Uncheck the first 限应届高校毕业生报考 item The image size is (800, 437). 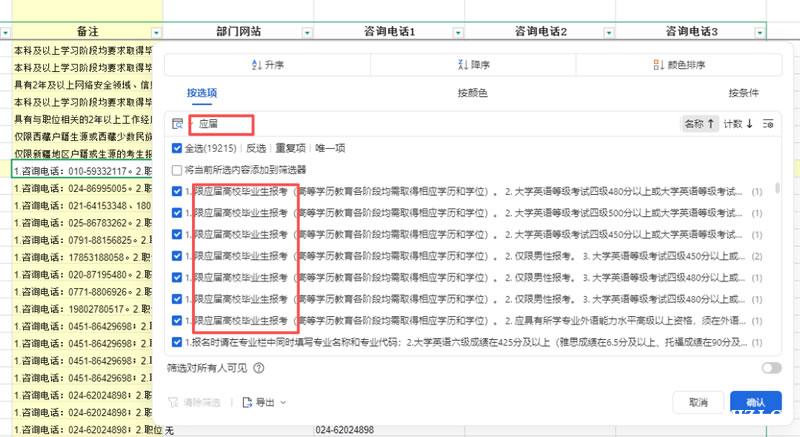pos(177,190)
